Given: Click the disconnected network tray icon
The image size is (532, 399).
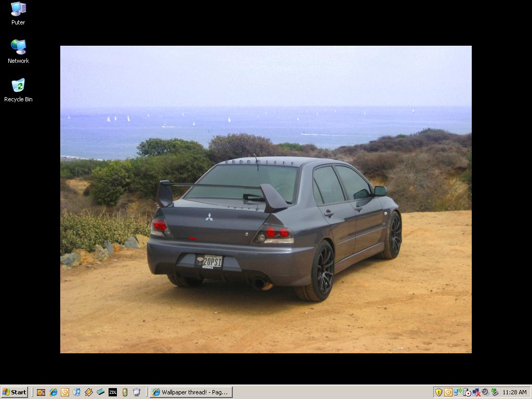Looking at the screenshot, I should point(476,393).
